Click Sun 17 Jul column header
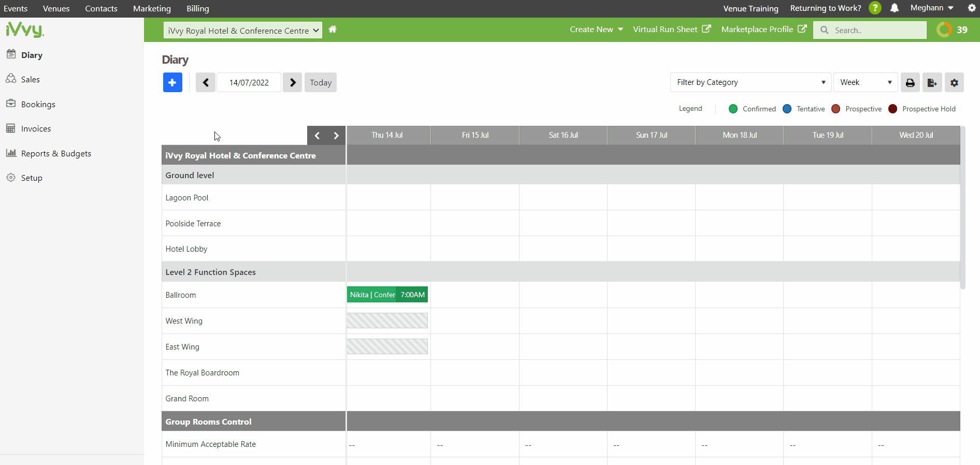Image resolution: width=980 pixels, height=465 pixels. tap(651, 135)
